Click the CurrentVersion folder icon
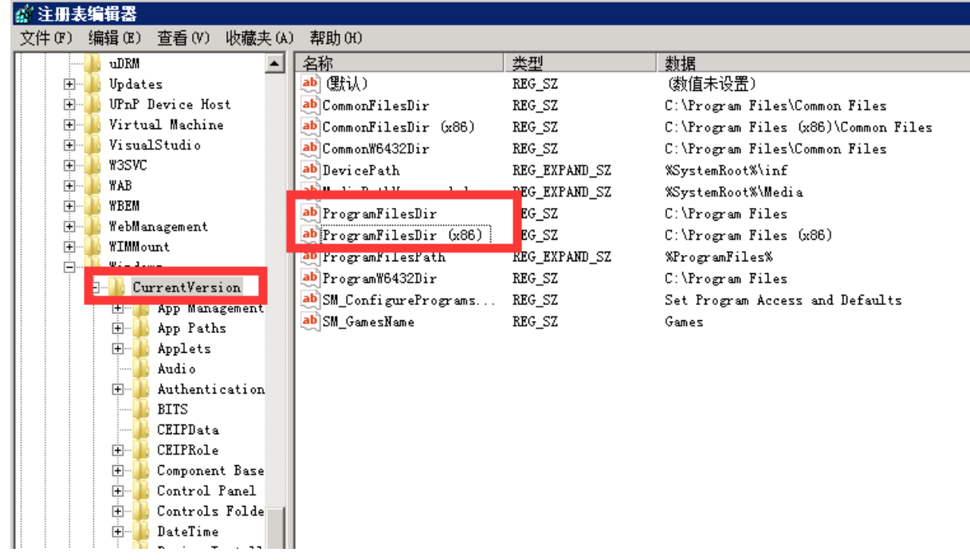The width and height of the screenshot is (970, 560). (117, 287)
